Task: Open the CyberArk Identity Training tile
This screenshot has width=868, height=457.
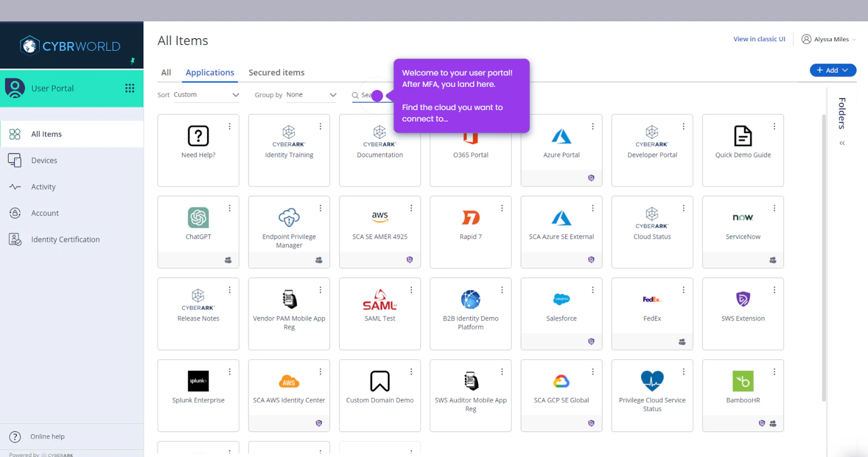Action: pos(289,150)
